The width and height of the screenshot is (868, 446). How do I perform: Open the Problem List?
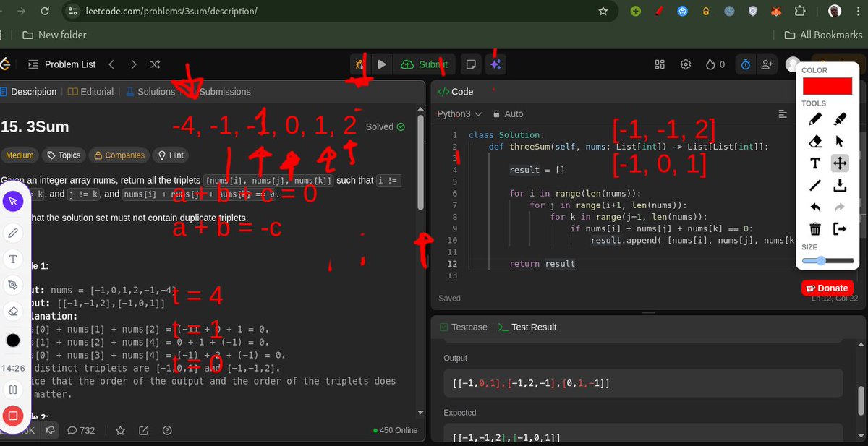pos(61,64)
